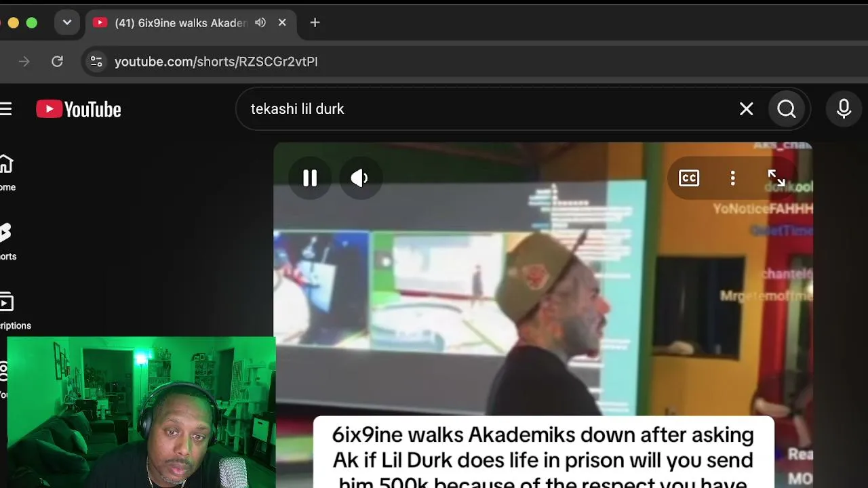Open the short's three-dot options menu
Image resolution: width=868 pixels, height=488 pixels.
point(732,178)
